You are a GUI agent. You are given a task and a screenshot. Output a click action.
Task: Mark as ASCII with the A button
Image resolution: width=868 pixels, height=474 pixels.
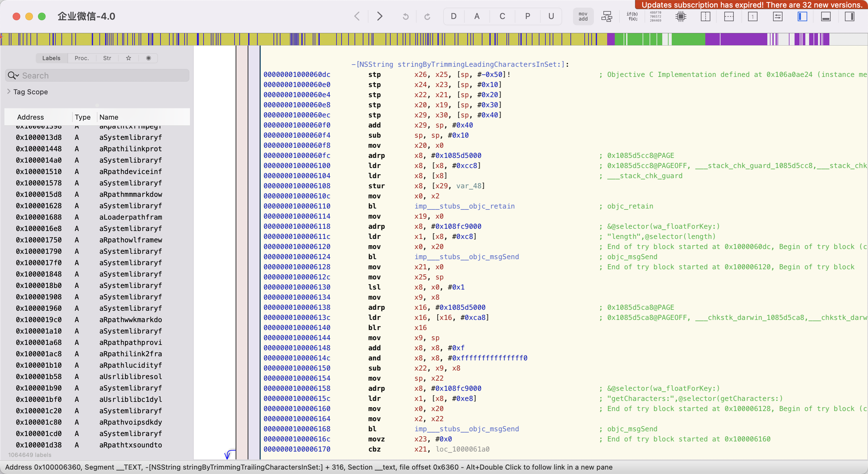477,16
